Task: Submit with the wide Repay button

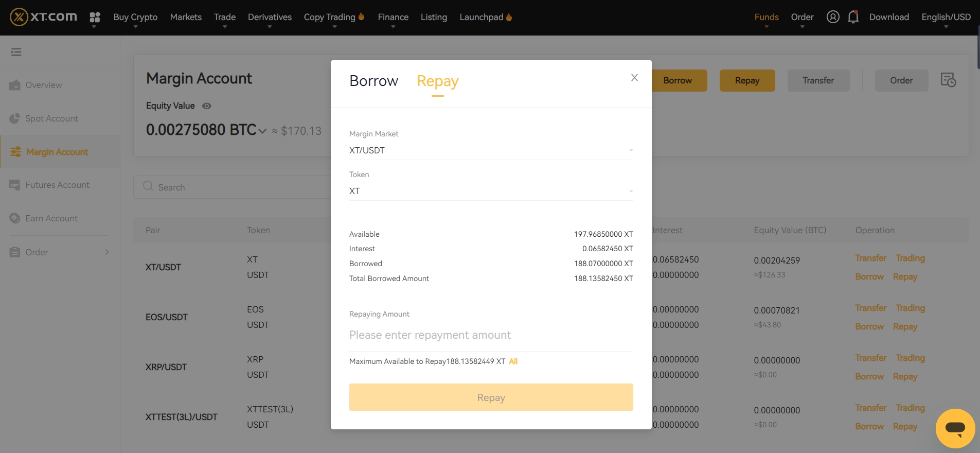Action: point(491,397)
